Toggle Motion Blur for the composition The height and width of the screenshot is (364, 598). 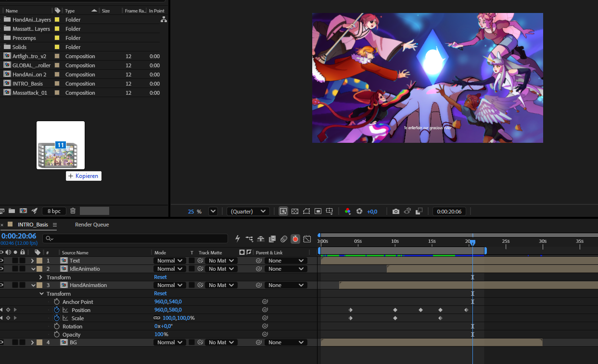(284, 238)
